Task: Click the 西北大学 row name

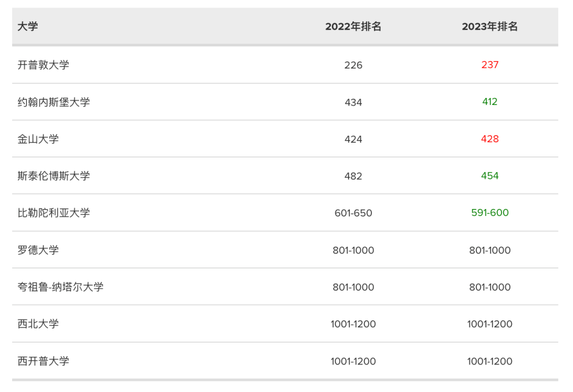Action: coord(38,324)
